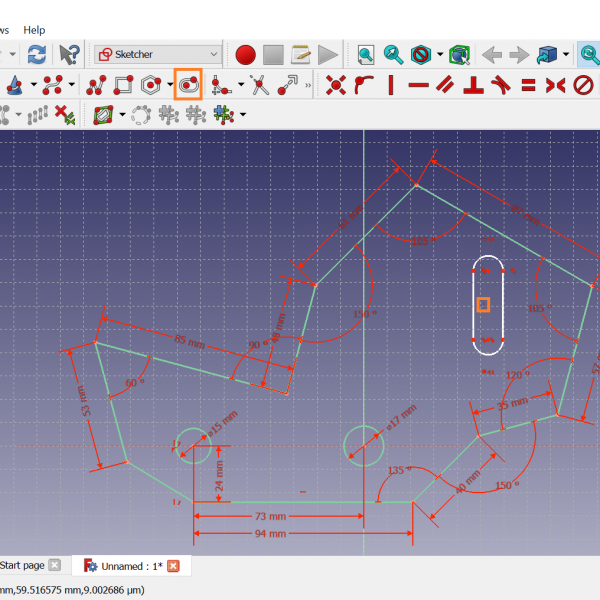600x600 pixels.
Task: Click the Refresh icon
Action: (x=37, y=54)
